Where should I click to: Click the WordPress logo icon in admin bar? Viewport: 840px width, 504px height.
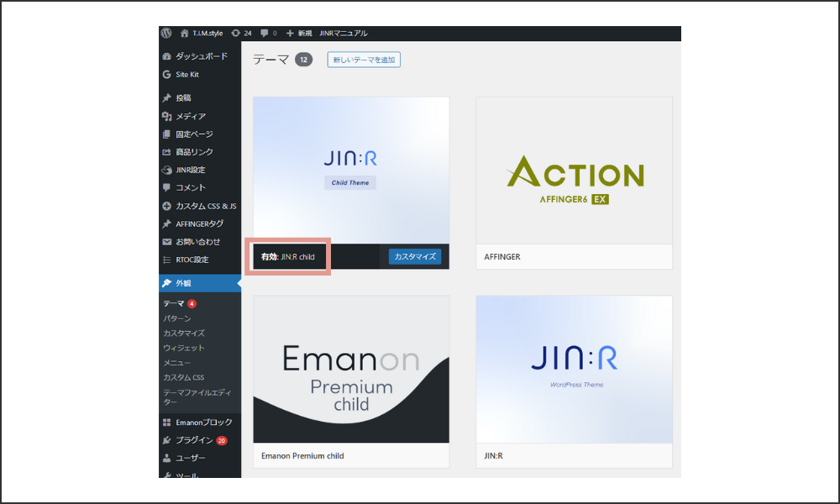(166, 33)
